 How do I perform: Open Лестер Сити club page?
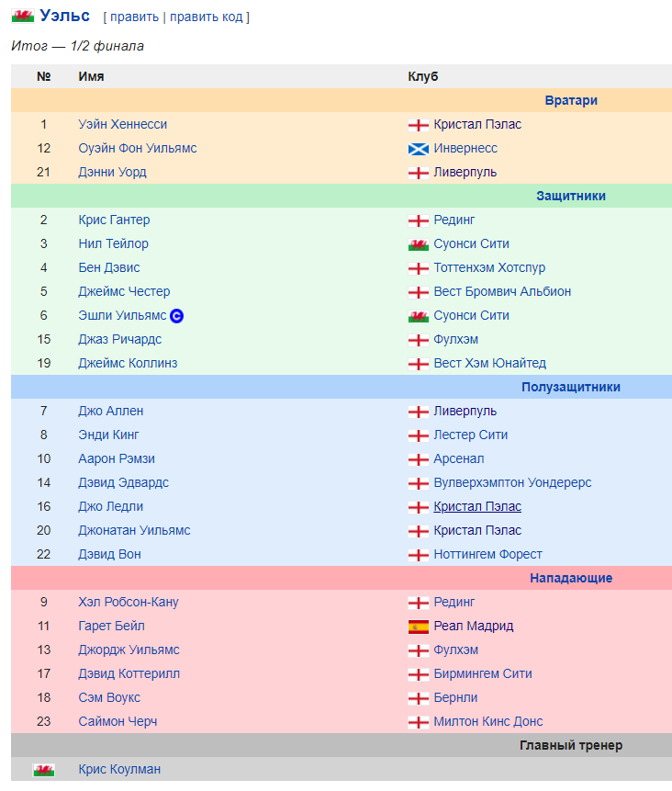coord(470,435)
